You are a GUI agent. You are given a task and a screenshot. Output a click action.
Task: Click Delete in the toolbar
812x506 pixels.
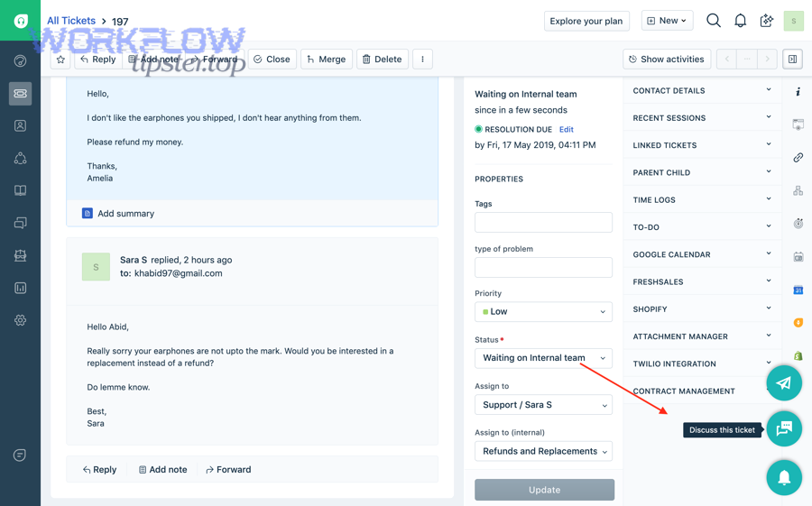(383, 59)
